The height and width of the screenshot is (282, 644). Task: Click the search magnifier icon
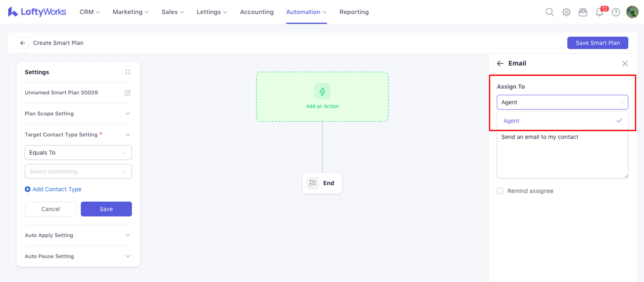coord(550,12)
